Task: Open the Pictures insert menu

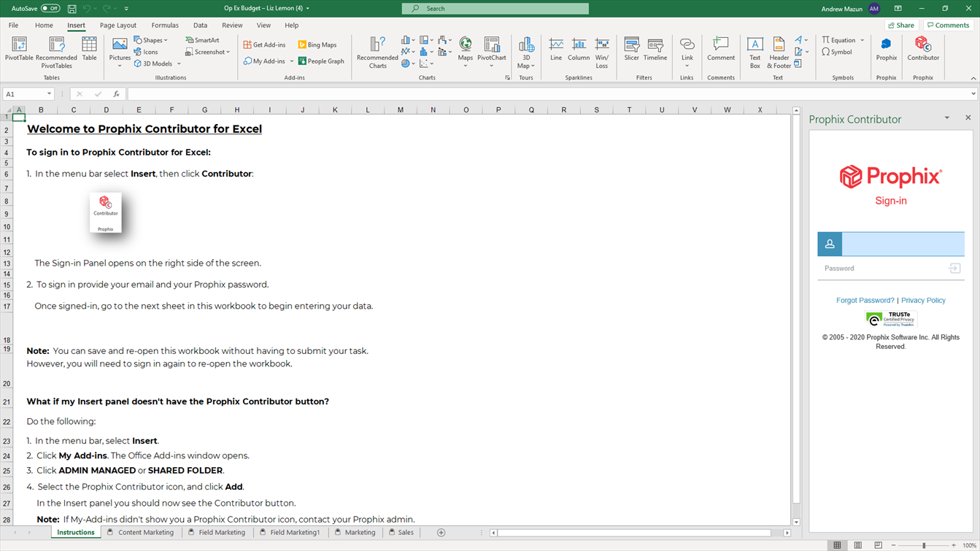Action: pyautogui.click(x=120, y=53)
